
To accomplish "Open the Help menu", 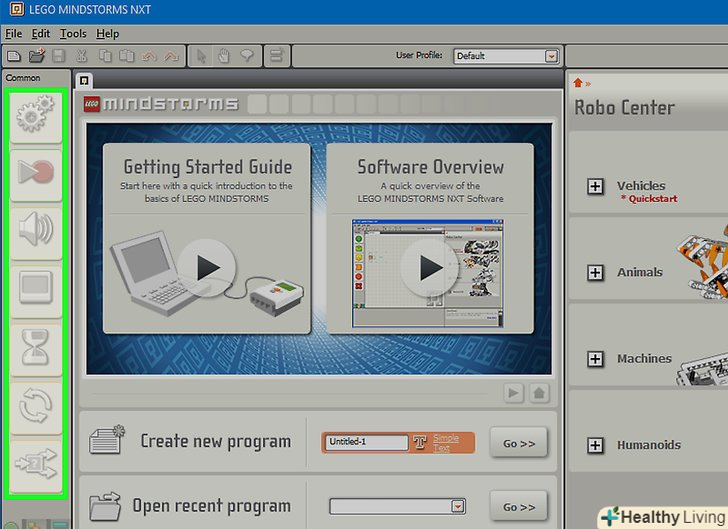I will click(108, 34).
